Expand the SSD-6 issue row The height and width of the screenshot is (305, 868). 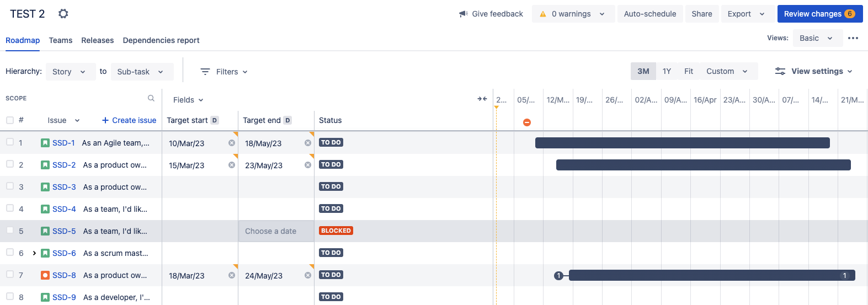[x=34, y=253]
